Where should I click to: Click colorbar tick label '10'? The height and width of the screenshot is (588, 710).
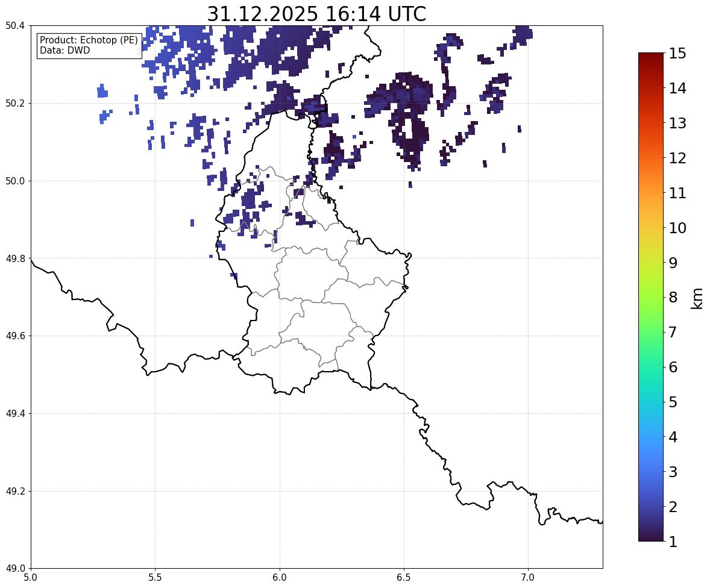pos(677,228)
